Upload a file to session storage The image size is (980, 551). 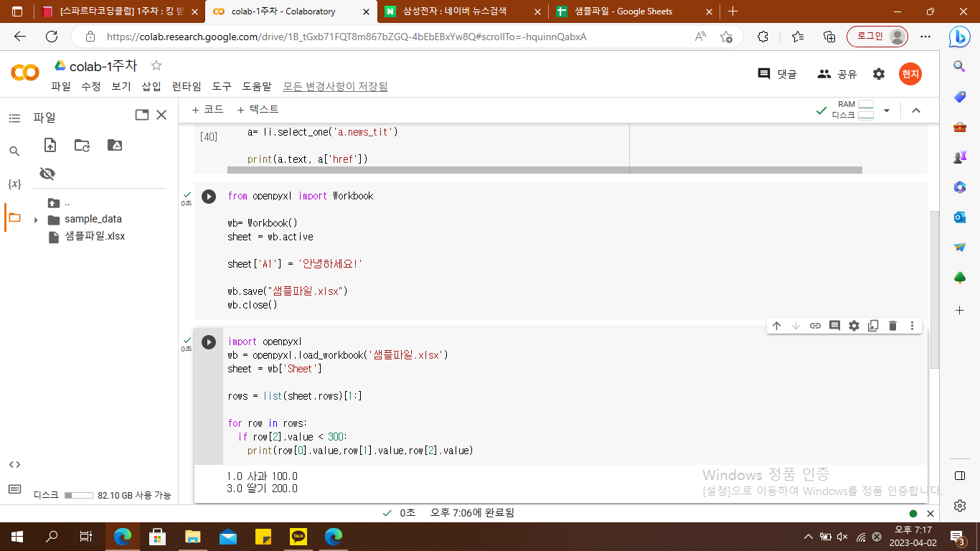(x=50, y=145)
